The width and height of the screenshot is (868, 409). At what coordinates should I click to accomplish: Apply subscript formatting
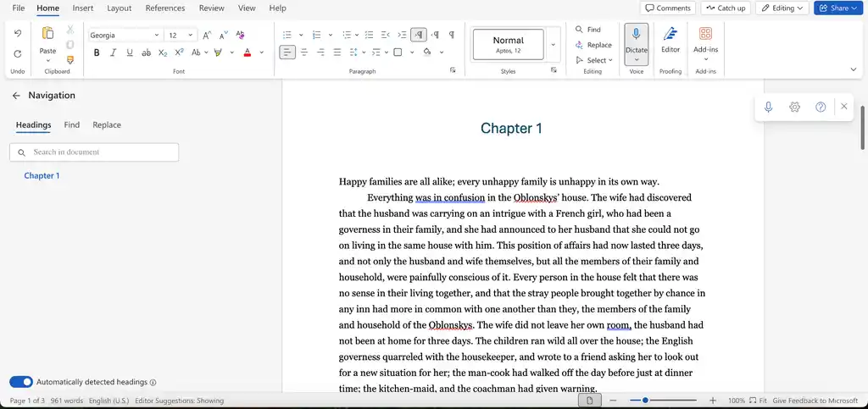163,53
